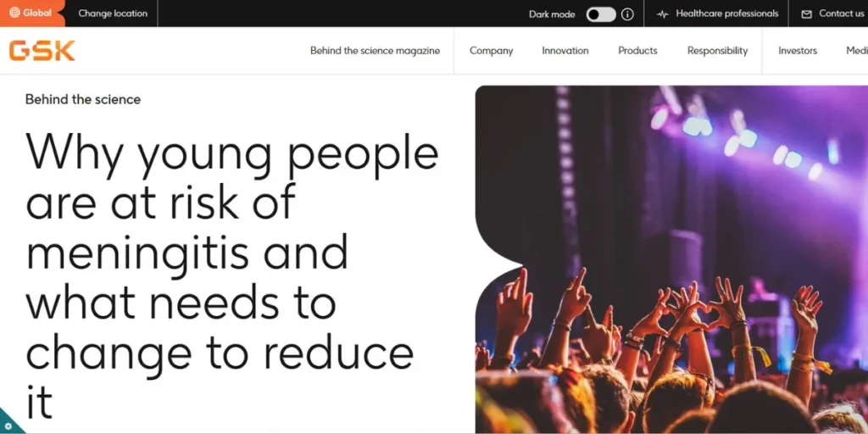Click the GSK logo
868x434 pixels.
pos(42,50)
